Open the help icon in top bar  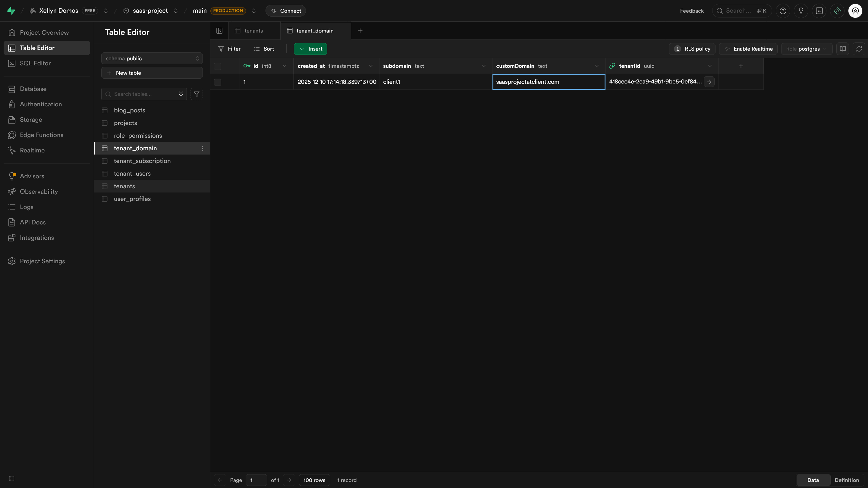pos(783,11)
